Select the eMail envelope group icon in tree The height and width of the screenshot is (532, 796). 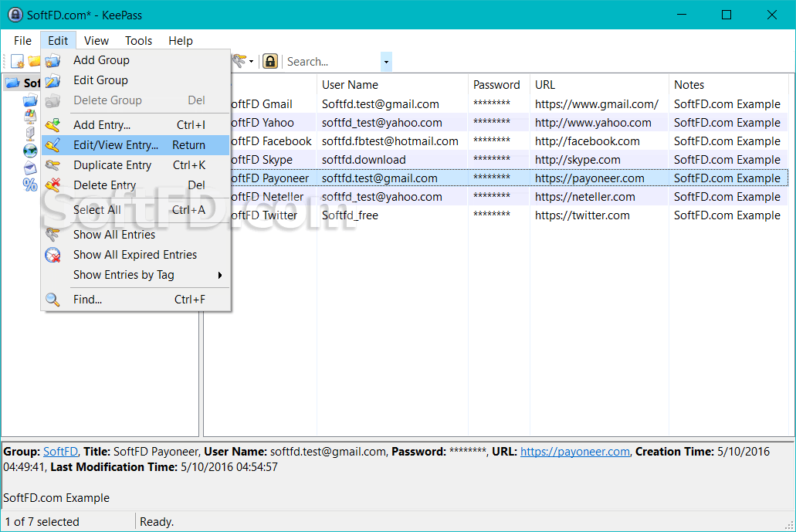point(30,168)
